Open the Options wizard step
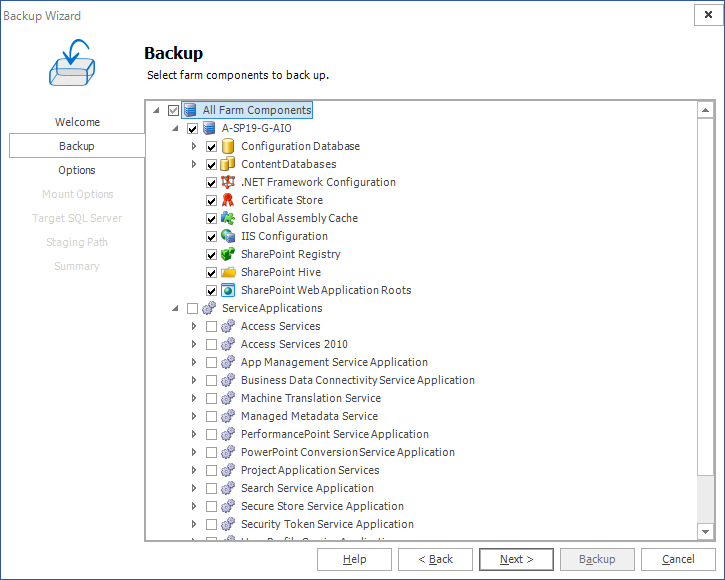725x580 pixels. (x=77, y=170)
